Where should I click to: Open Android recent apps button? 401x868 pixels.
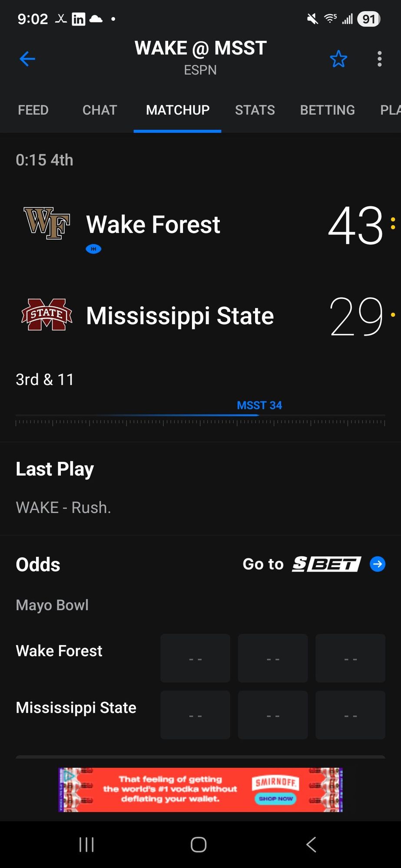[x=86, y=845]
